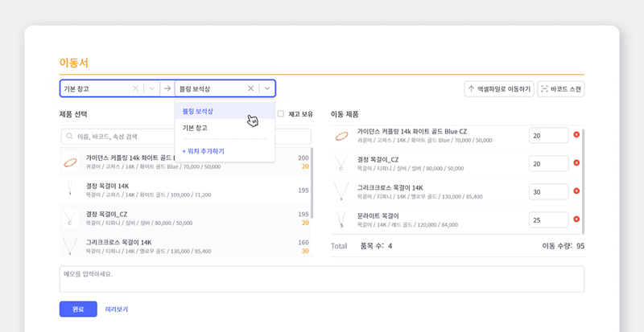Click the 바코드 스캔 button
This screenshot has width=644, height=332.
click(560, 88)
